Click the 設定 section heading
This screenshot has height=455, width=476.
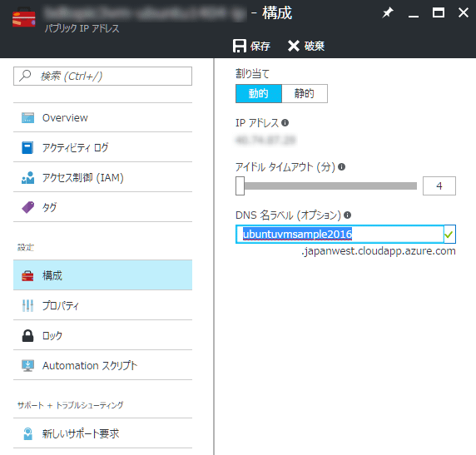pos(26,247)
